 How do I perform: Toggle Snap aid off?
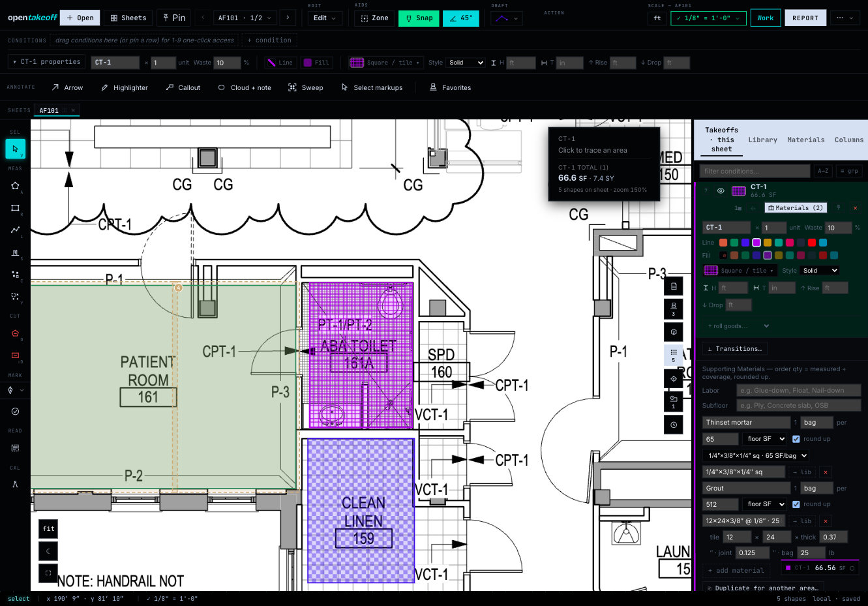coord(419,18)
